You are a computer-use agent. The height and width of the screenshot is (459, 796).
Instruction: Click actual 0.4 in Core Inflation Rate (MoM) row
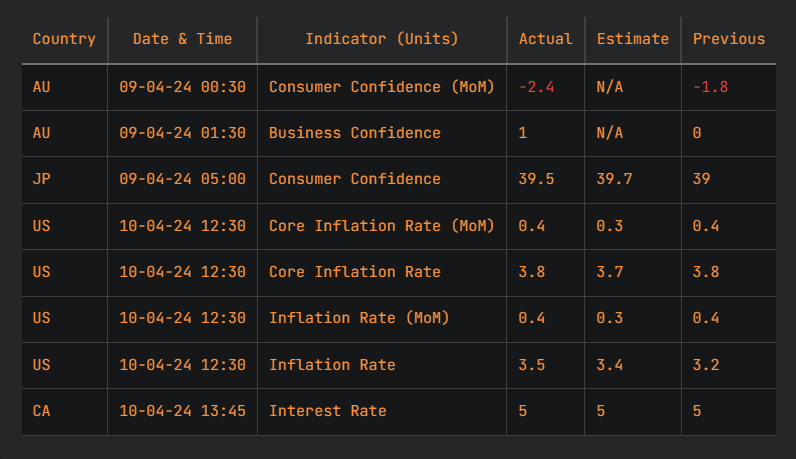[532, 226]
